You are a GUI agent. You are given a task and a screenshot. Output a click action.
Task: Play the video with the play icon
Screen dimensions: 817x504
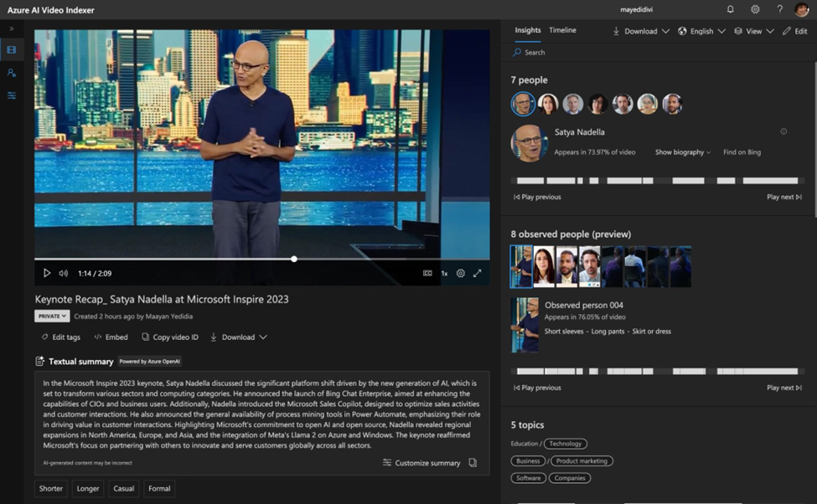(x=46, y=273)
